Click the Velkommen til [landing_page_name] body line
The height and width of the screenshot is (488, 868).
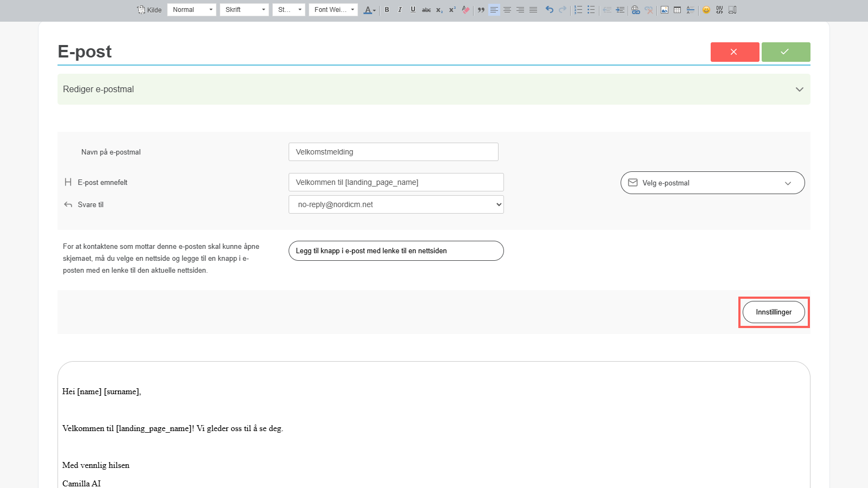[x=173, y=428]
